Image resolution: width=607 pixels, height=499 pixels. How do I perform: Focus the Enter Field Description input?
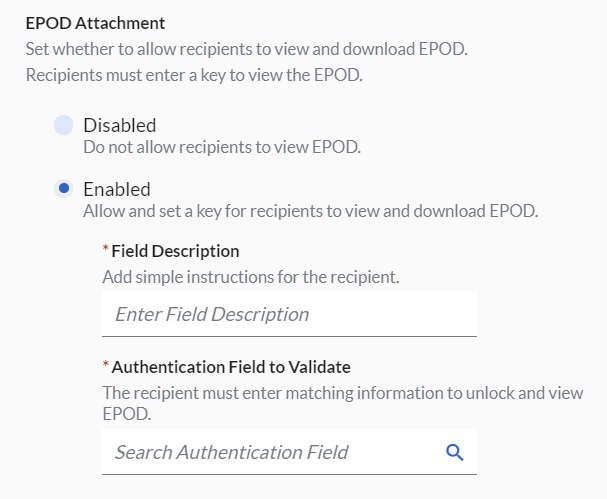point(289,314)
